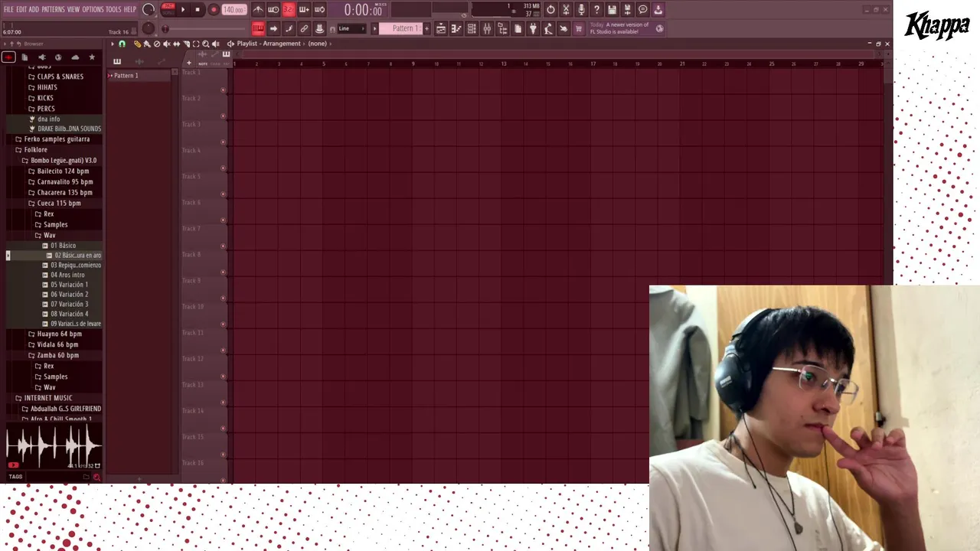
Task: Select the Delete tool in Playlist toolbar
Action: click(x=157, y=44)
